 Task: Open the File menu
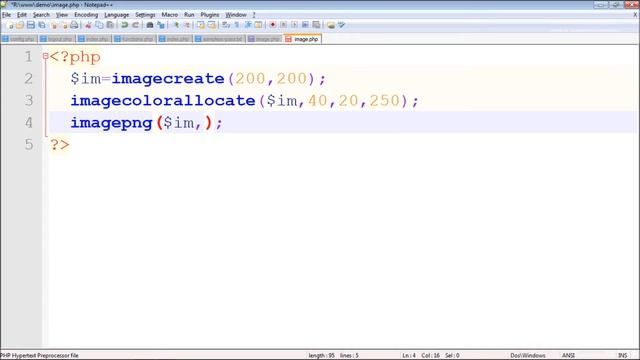7,15
